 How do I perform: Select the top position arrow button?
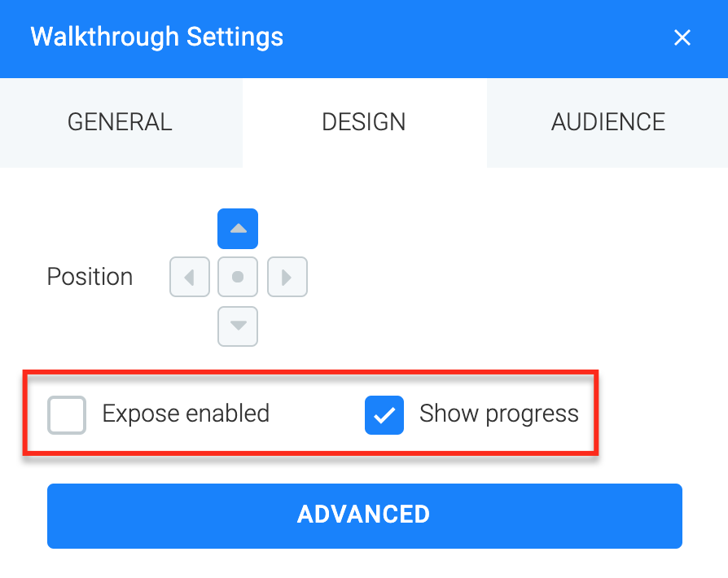tap(238, 229)
